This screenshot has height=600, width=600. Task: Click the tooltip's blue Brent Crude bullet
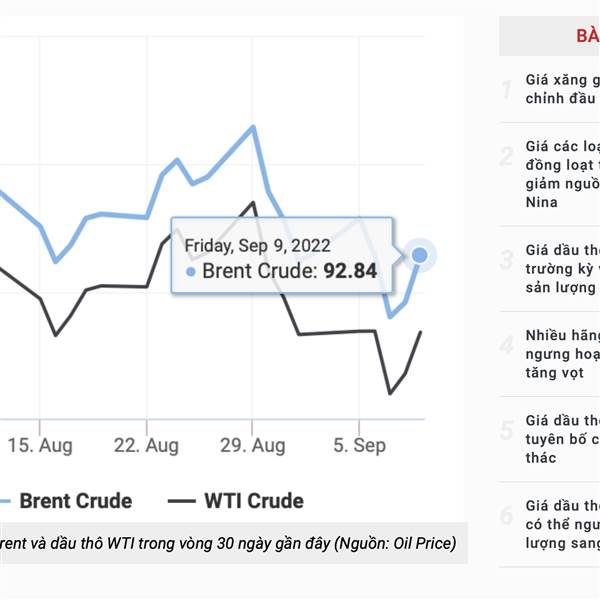(x=191, y=272)
